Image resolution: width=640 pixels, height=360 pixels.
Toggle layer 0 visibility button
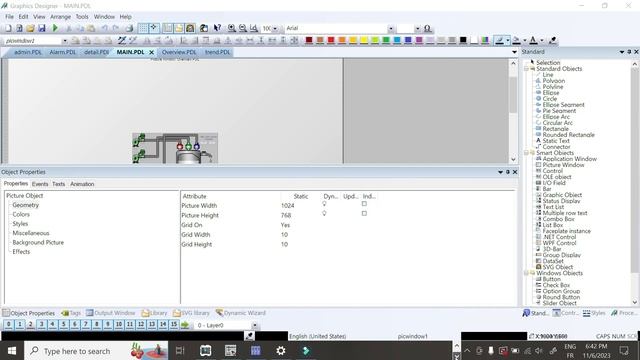tap(8, 325)
